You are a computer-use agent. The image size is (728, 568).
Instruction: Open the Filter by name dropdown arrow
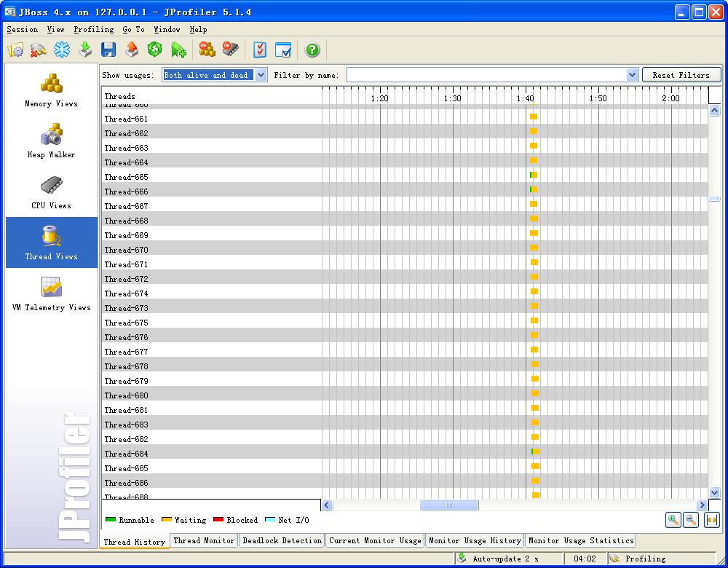click(632, 75)
